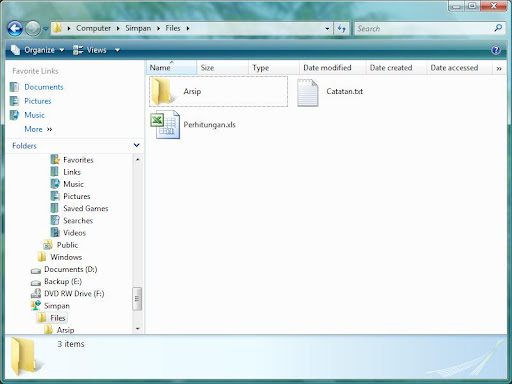Click the Folders pane heading
This screenshot has height=384, width=512.
tap(24, 146)
